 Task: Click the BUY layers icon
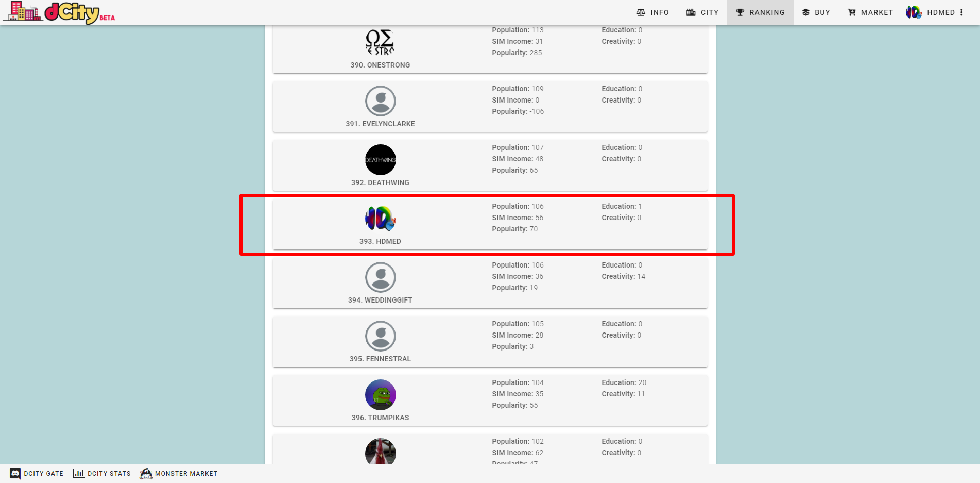(806, 12)
